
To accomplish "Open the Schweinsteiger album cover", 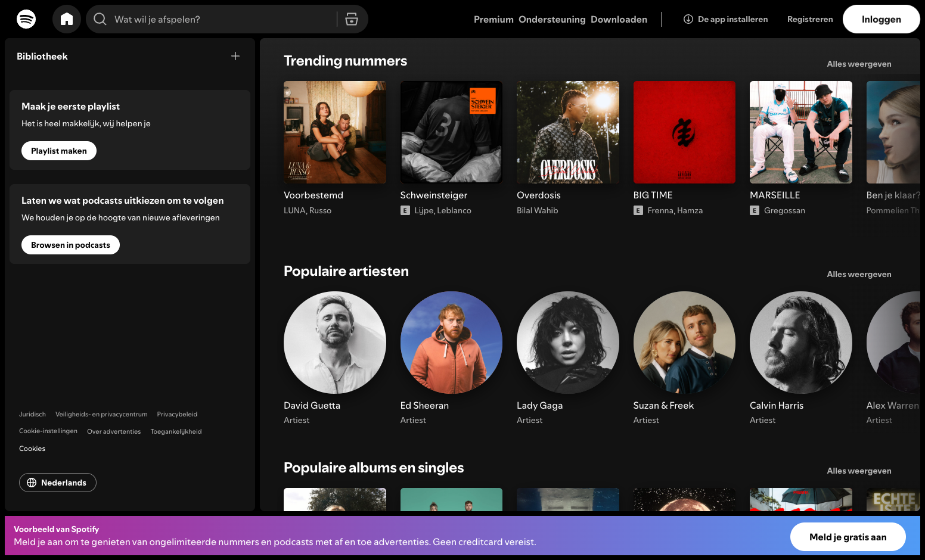I will tap(451, 132).
